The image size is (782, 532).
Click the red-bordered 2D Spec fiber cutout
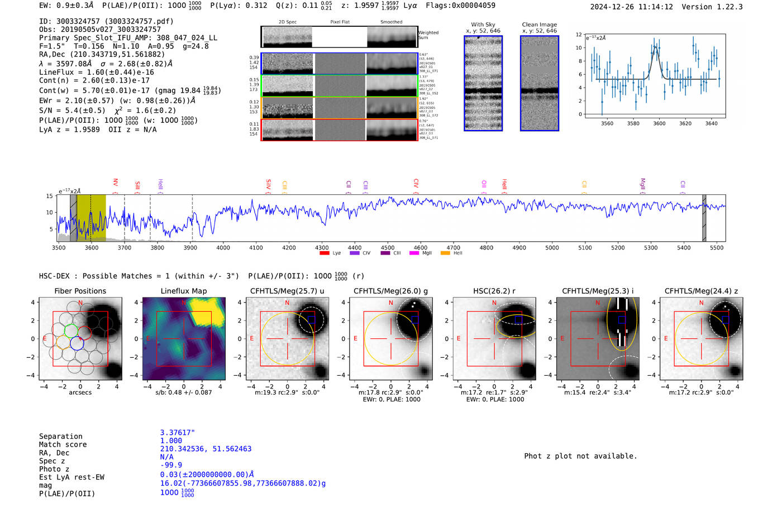[x=288, y=130]
